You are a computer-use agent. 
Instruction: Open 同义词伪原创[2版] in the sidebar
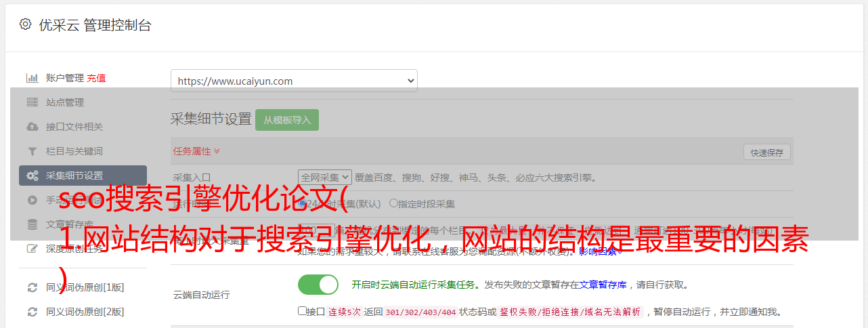(x=85, y=312)
